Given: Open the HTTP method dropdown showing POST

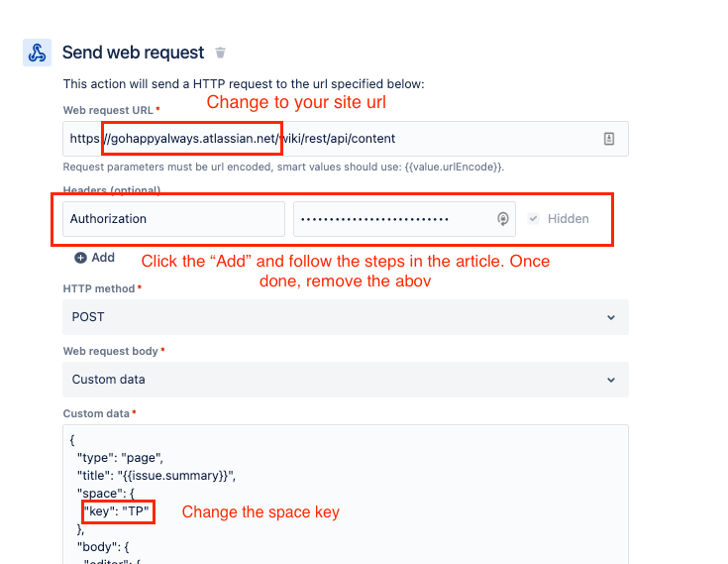Looking at the screenshot, I should pyautogui.click(x=346, y=317).
